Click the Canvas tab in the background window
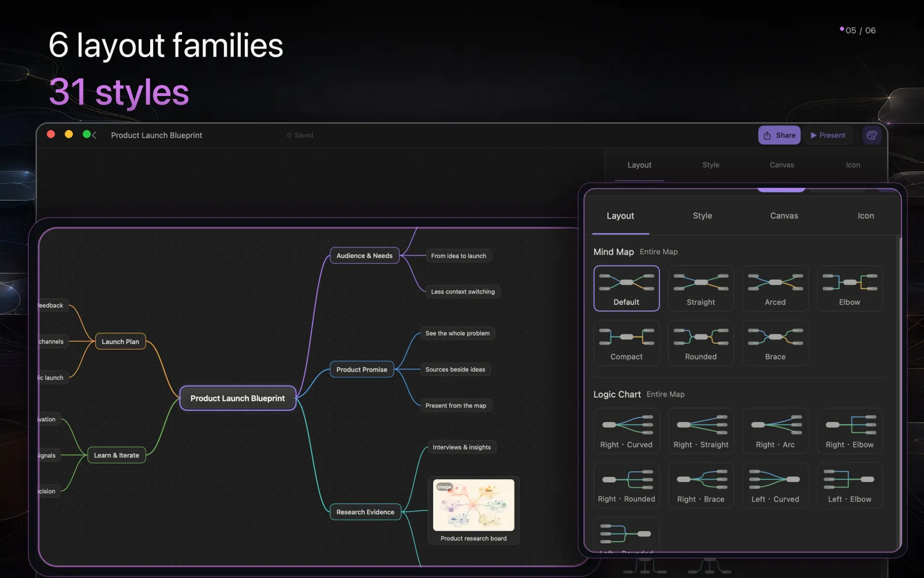This screenshot has width=924, height=578. click(x=782, y=165)
